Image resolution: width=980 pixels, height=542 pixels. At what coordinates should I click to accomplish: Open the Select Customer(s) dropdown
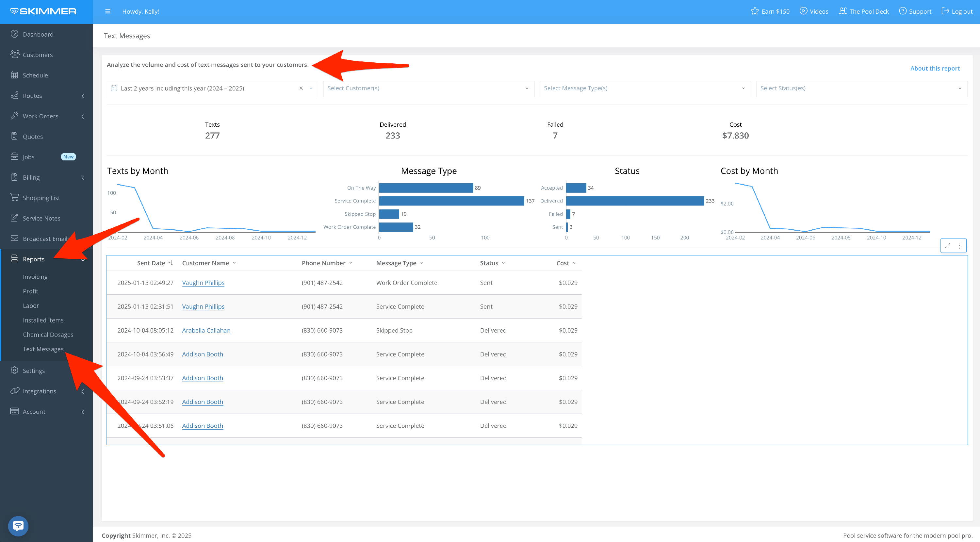[428, 88]
